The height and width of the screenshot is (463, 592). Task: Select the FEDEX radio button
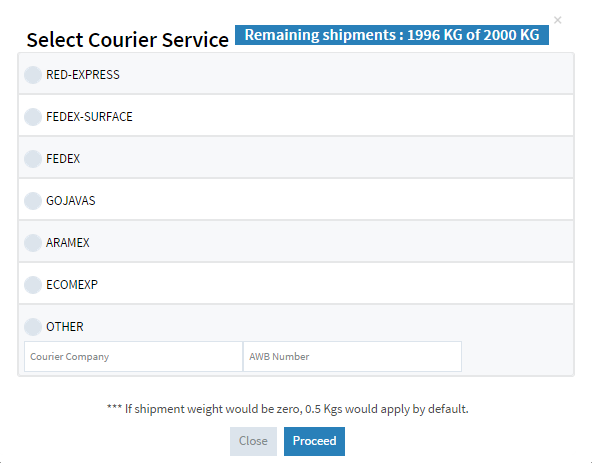33,159
